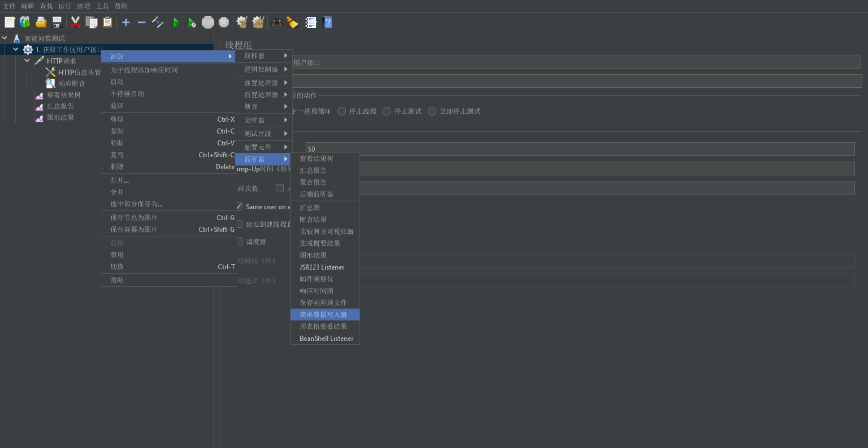Toggle the 调度器 checkbox
868x448 pixels.
(x=240, y=242)
